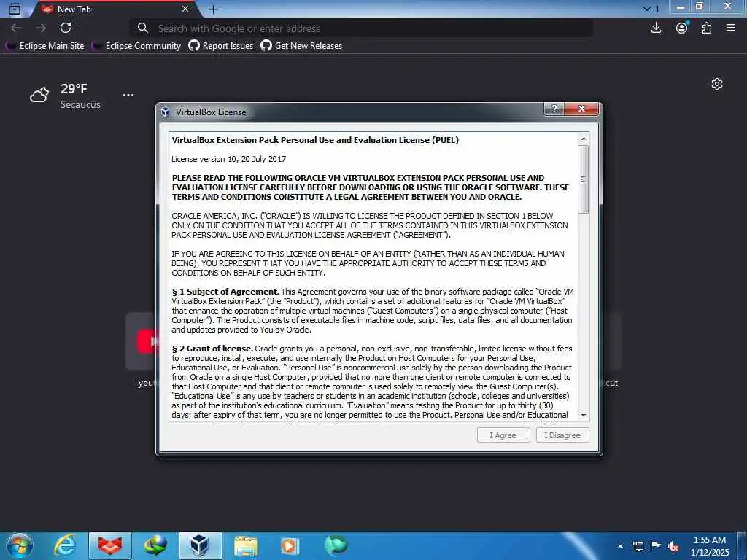Click the browser forward arrow

pos(41,28)
